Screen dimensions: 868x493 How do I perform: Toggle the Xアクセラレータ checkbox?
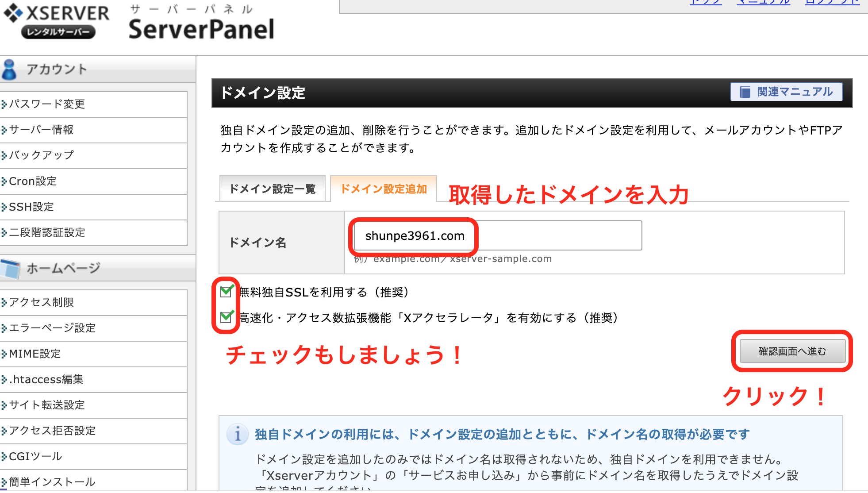pyautogui.click(x=226, y=317)
